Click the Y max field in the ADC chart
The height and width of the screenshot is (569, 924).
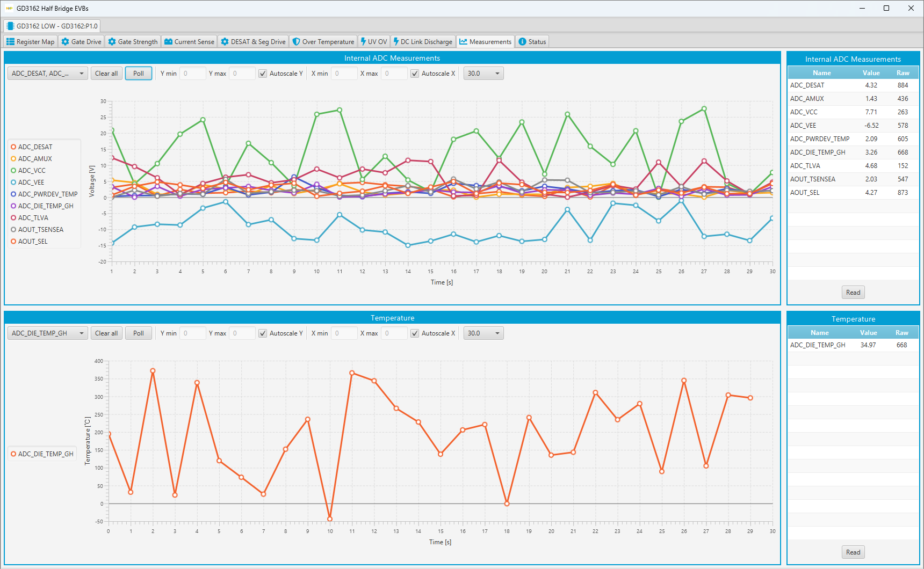[x=242, y=74]
